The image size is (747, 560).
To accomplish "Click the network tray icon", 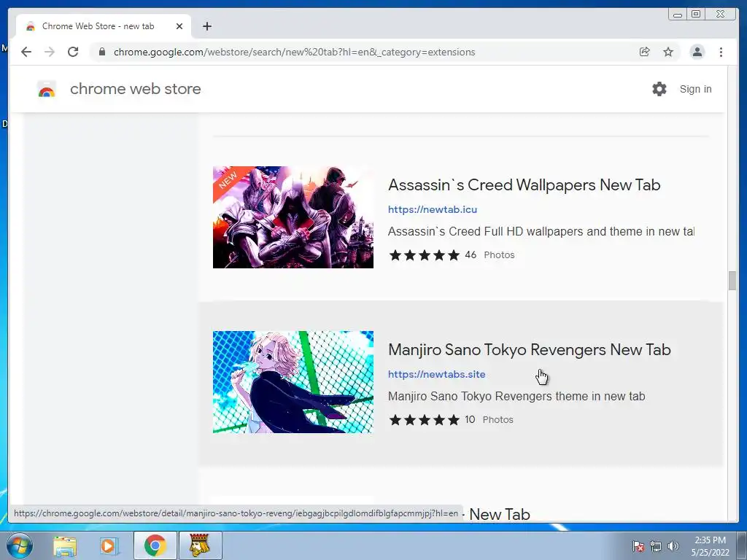I will 656,546.
